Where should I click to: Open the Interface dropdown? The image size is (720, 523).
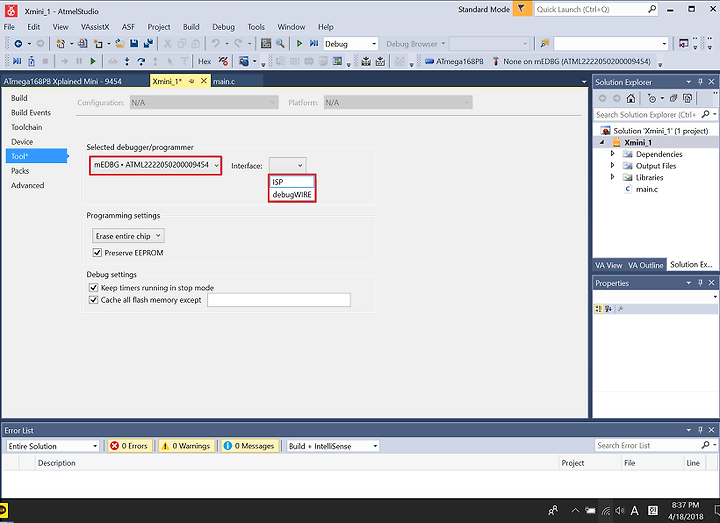pos(287,165)
